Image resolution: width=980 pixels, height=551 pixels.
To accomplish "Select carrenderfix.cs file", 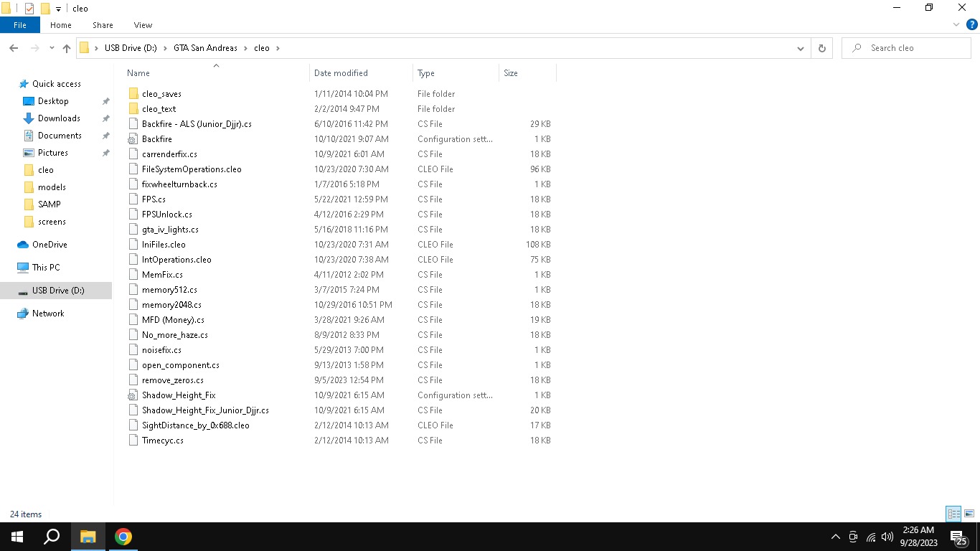I will pyautogui.click(x=169, y=154).
